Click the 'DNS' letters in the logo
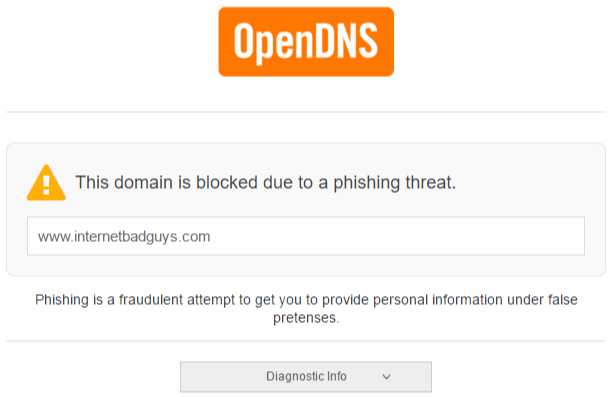The height and width of the screenshot is (397, 614). click(x=347, y=40)
